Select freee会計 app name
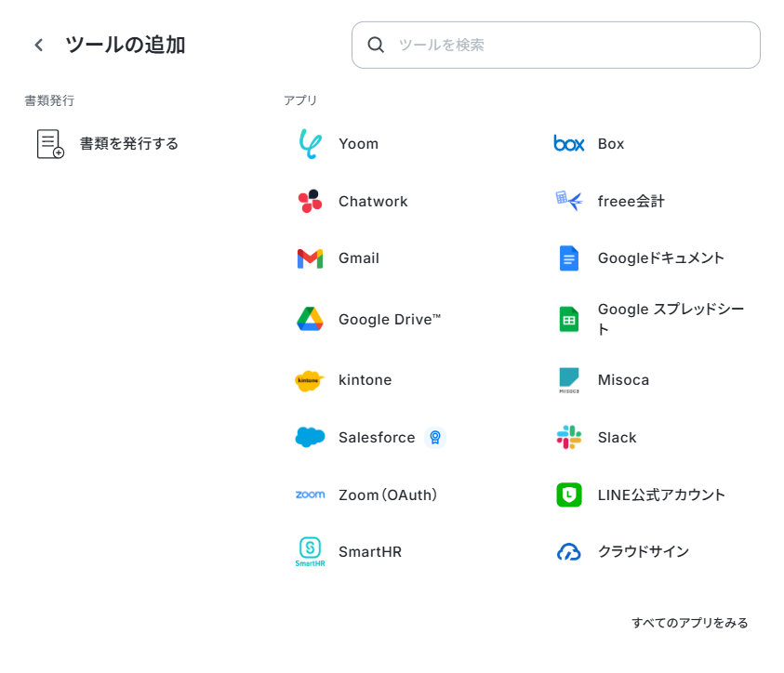Image resolution: width=784 pixels, height=673 pixels. (631, 202)
